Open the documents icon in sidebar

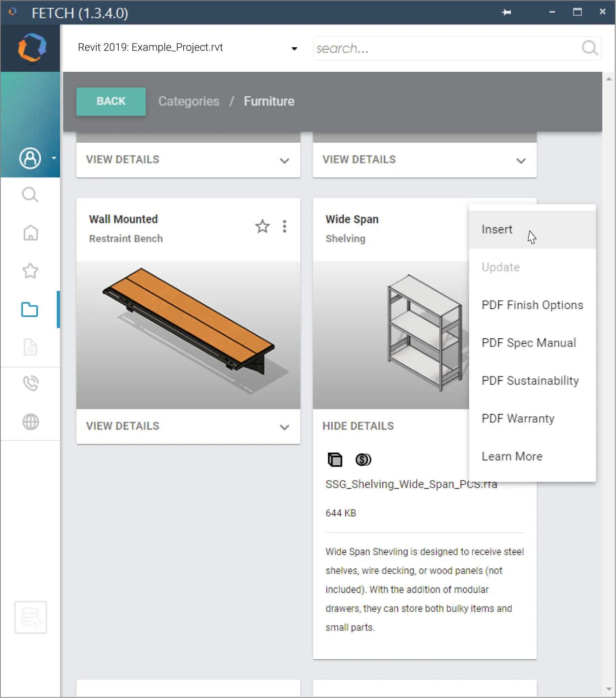coord(30,347)
